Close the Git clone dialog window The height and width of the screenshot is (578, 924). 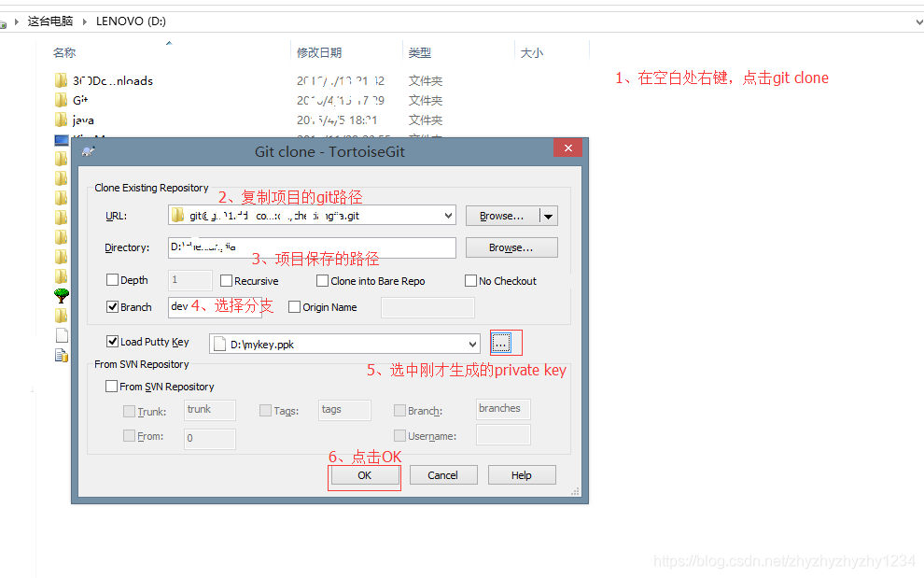pos(568,148)
